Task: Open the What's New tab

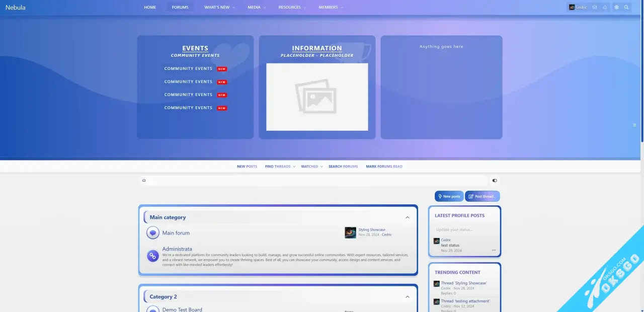Action: [x=217, y=7]
